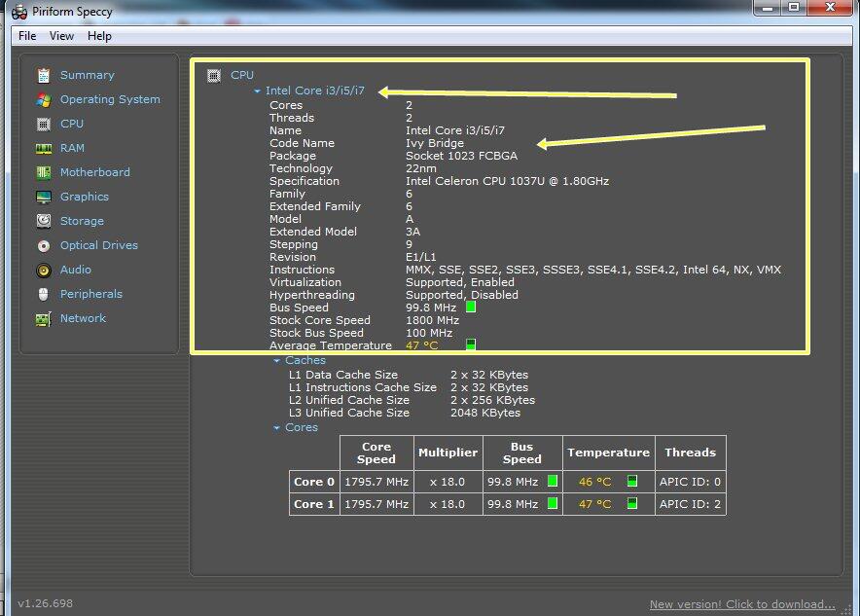Screen dimensions: 860x616
Task: Click Core 0 bus speed green indicator
Action: pos(553,481)
